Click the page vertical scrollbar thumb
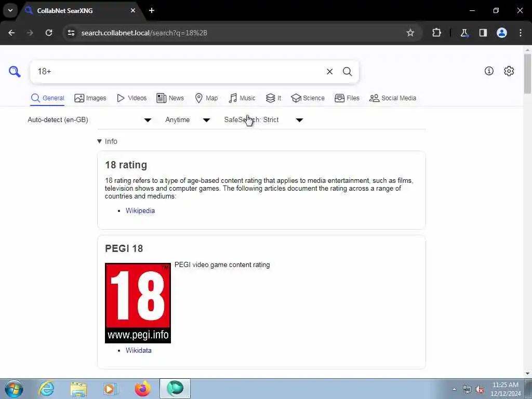532x399 pixels. 527,74
